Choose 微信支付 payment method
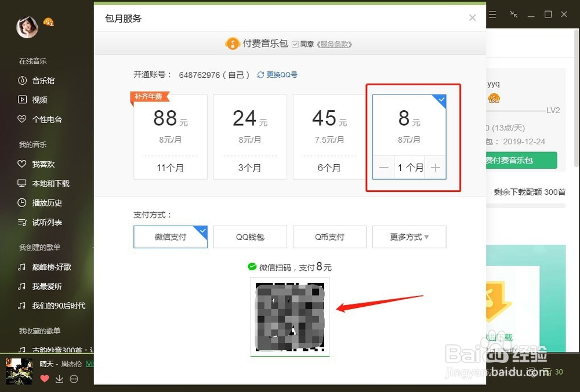The height and width of the screenshot is (392, 580). [171, 237]
